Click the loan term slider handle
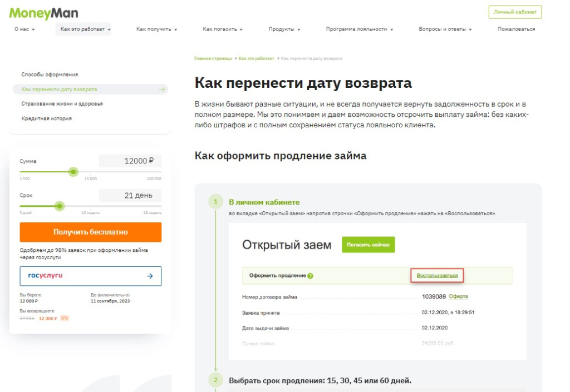This screenshot has height=392, width=570. click(60, 206)
